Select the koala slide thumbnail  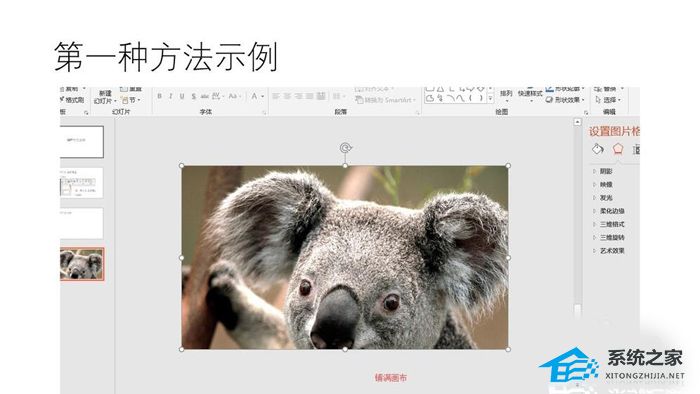tap(82, 264)
